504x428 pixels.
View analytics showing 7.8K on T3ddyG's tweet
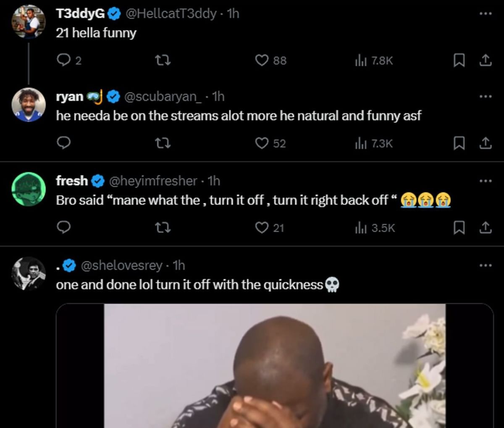tap(373, 61)
